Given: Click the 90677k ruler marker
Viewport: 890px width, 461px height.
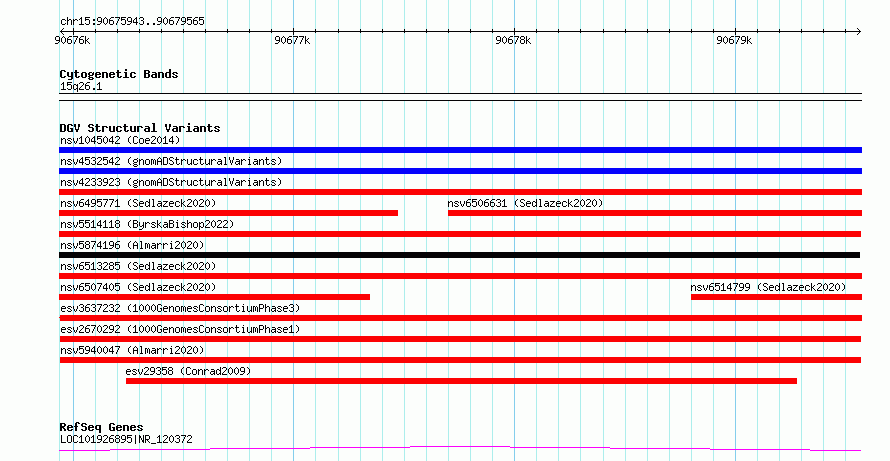Looking at the screenshot, I should pyautogui.click(x=292, y=40).
